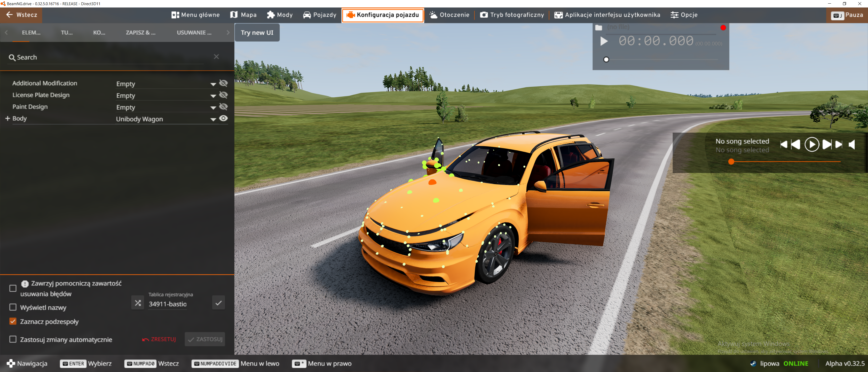Enable Wyświetl nazwy checkbox
The width and height of the screenshot is (868, 372).
[x=13, y=307]
